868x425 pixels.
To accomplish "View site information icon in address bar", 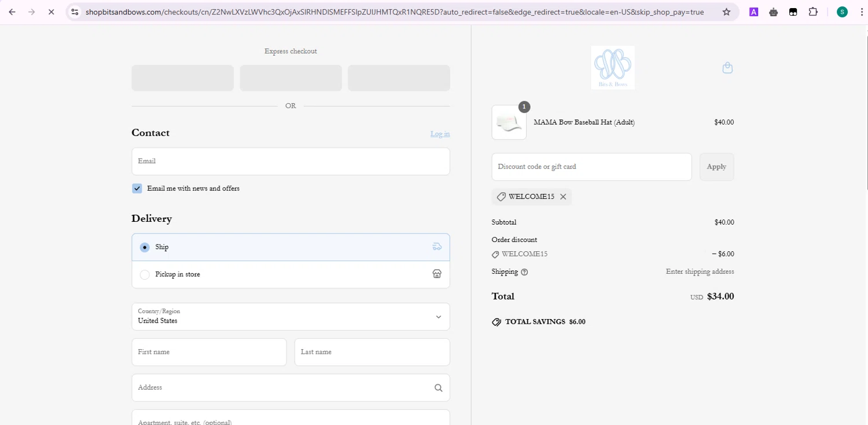I will pos(75,12).
